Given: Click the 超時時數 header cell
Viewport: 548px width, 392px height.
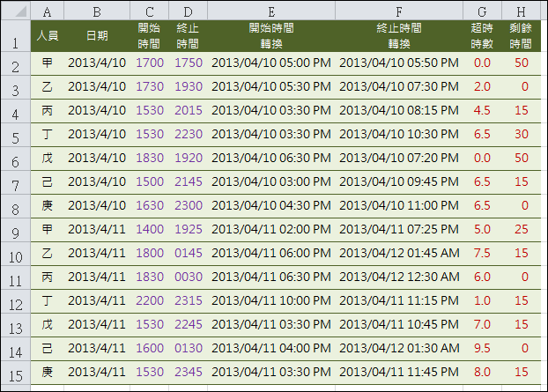Looking at the screenshot, I should [x=482, y=36].
